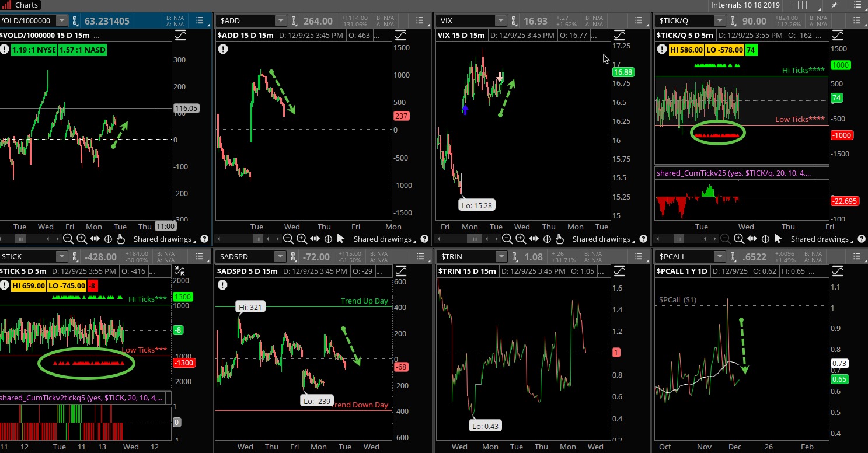Image resolution: width=868 pixels, height=453 pixels.
Task: Select the pan hand tool under VIX chart
Action: click(560, 239)
